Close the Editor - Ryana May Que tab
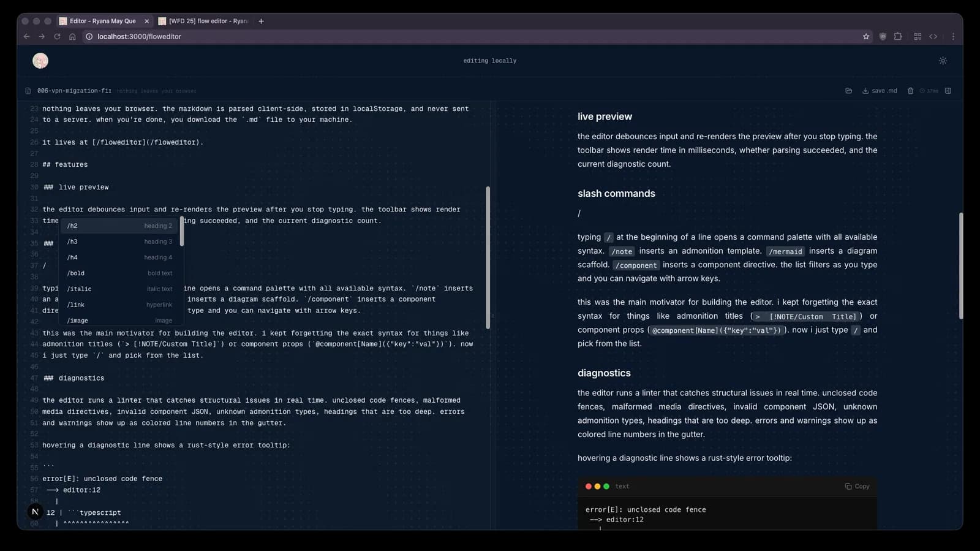980x551 pixels. coord(146,21)
